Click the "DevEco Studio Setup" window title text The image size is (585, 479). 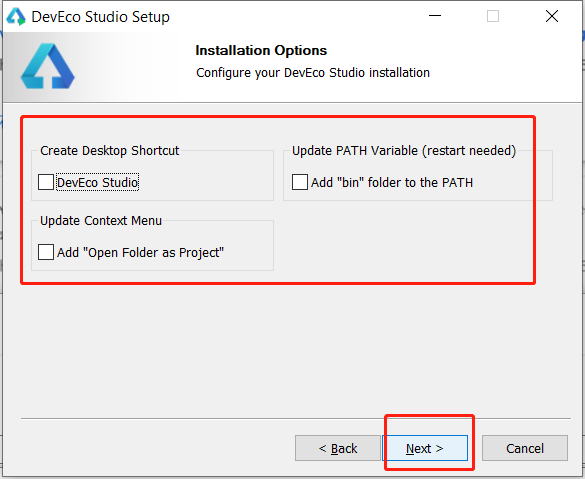pyautogui.click(x=101, y=17)
